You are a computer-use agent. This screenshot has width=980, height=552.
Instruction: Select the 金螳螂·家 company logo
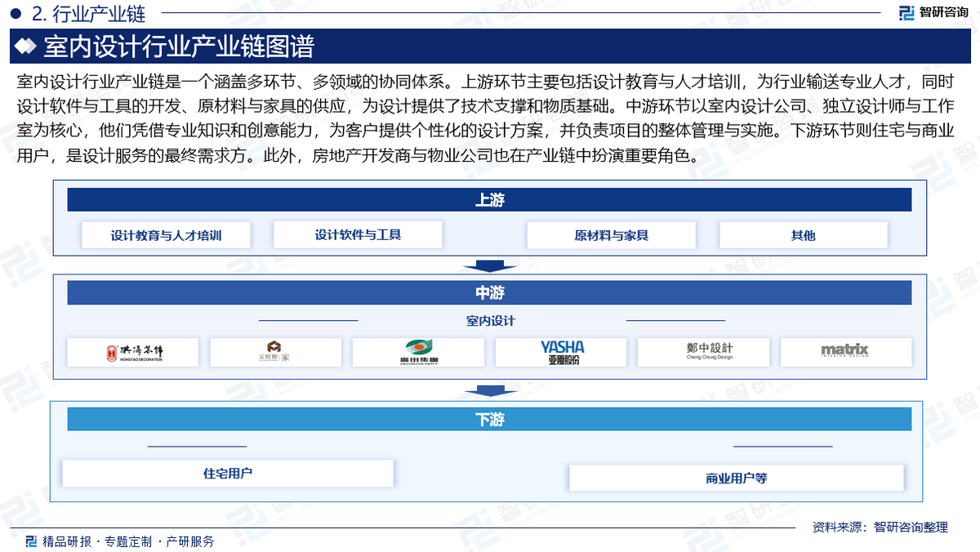[275, 352]
